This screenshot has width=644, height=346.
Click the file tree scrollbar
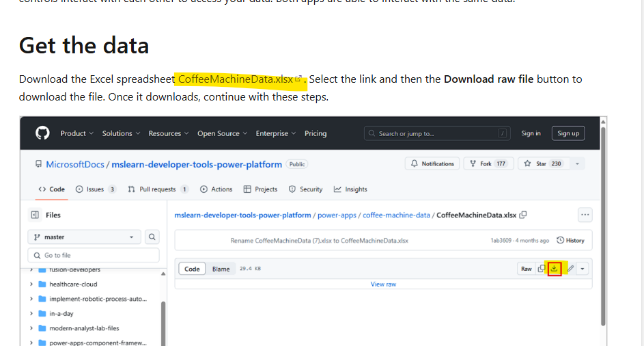(x=163, y=323)
